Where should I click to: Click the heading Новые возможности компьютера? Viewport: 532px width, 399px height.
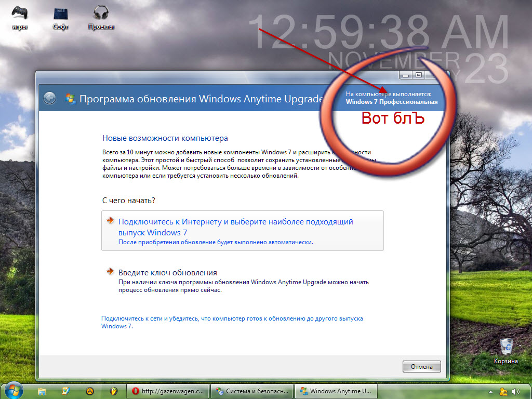[165, 138]
